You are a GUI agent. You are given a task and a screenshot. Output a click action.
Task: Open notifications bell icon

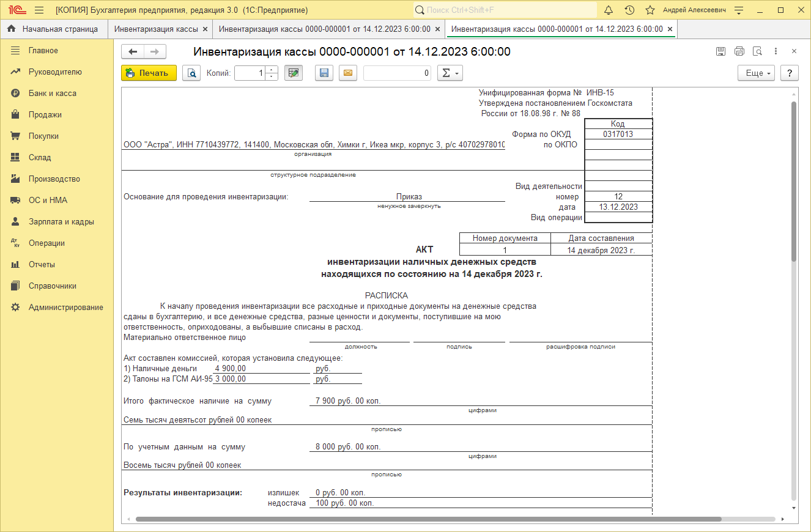(609, 10)
